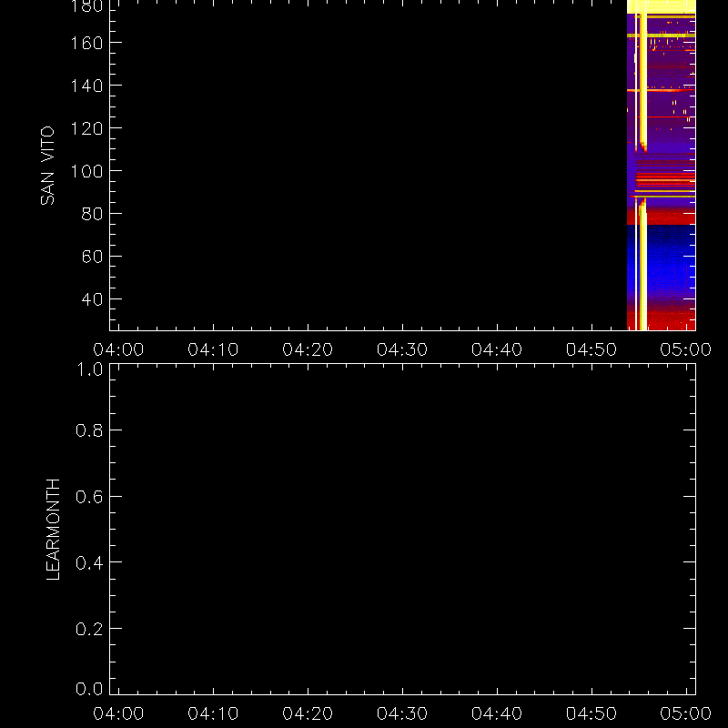
Task: Select the 40 frequency tick label
Action: 92,299
